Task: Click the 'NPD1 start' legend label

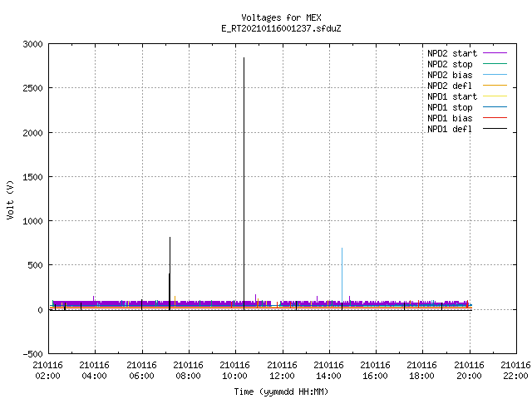Action: click(452, 96)
